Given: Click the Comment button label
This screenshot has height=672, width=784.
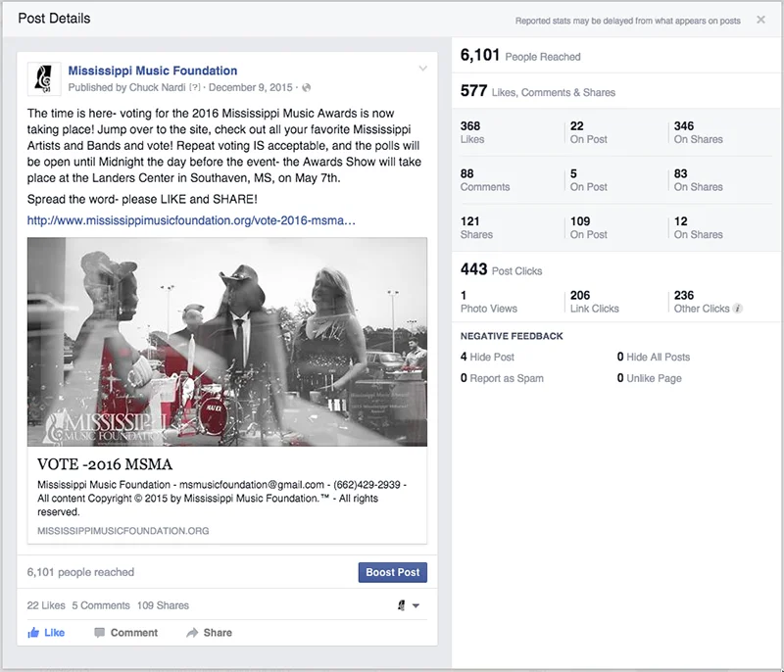Looking at the screenshot, I should click(134, 633).
